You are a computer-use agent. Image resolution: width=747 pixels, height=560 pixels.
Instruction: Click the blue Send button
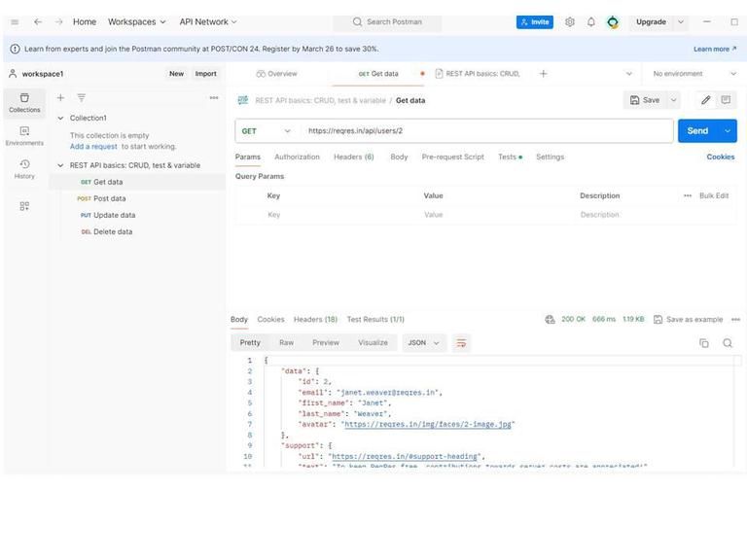point(697,130)
